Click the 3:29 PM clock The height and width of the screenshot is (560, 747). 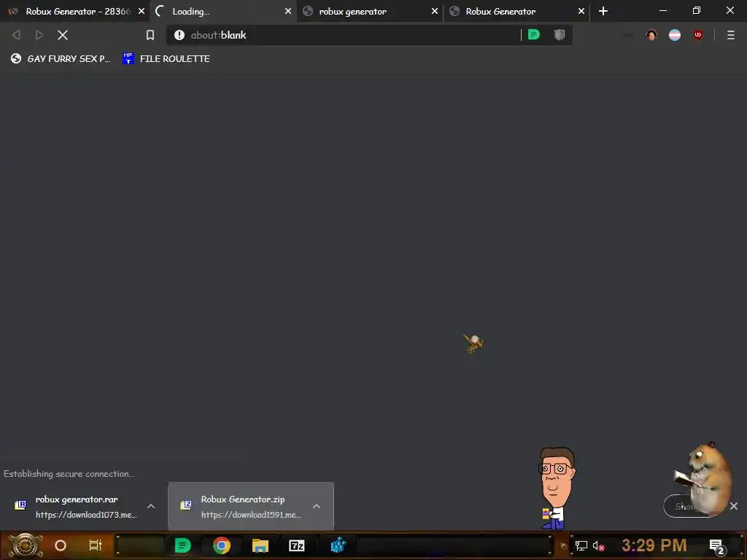(x=654, y=545)
